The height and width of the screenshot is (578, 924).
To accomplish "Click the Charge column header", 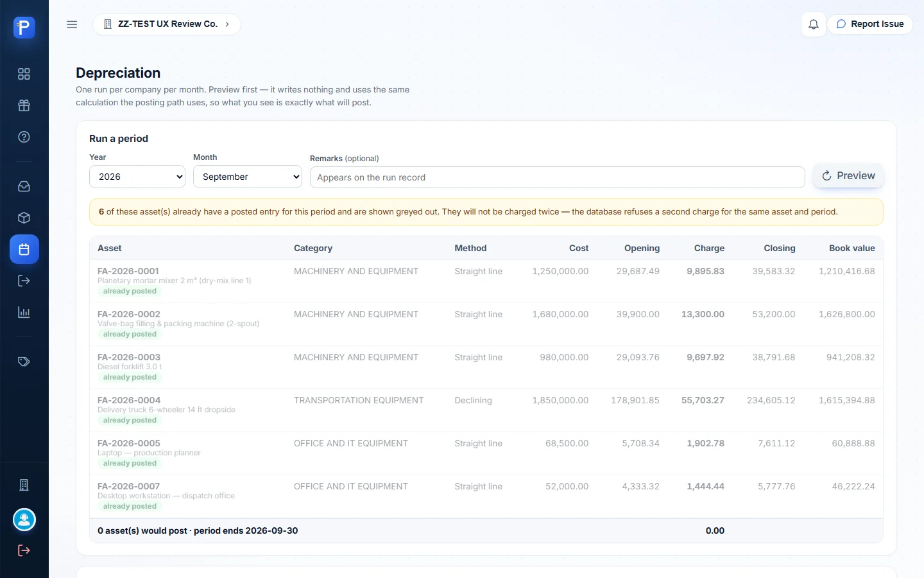I will (x=709, y=248).
